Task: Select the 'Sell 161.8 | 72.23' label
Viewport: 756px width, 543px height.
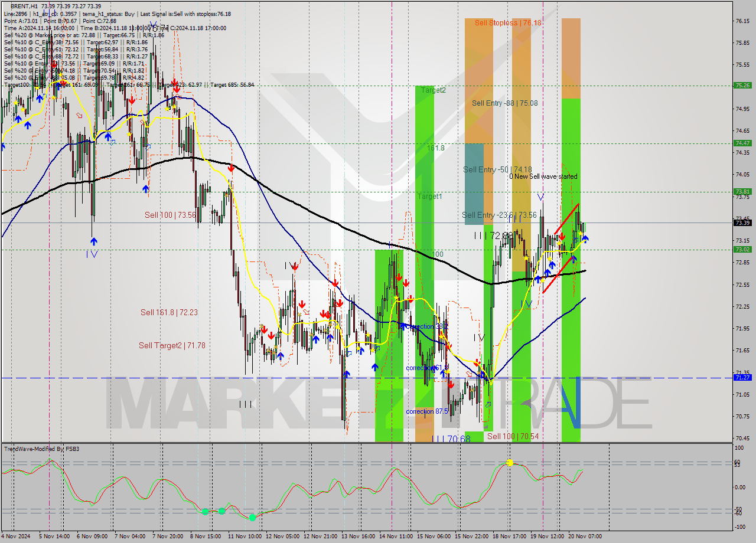Action: pyautogui.click(x=169, y=312)
